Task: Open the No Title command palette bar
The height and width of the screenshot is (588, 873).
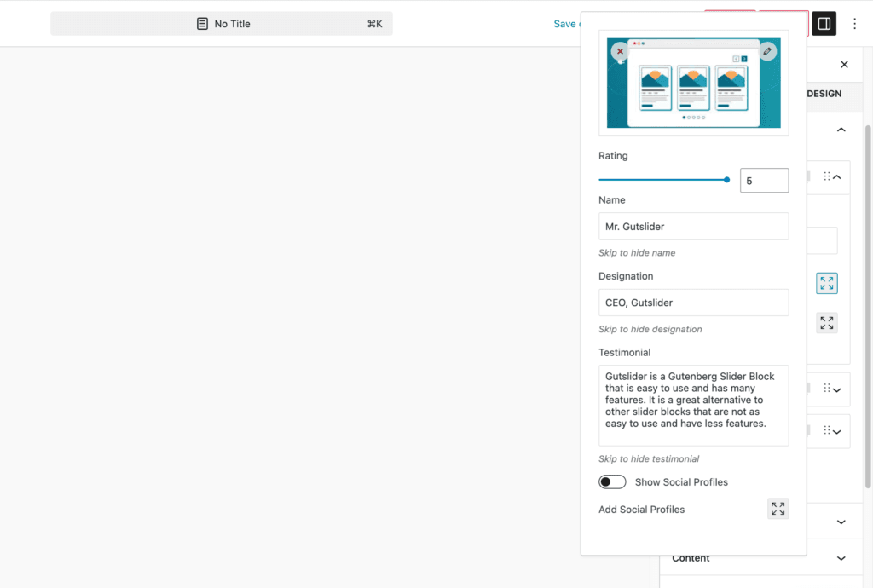Action: tap(222, 24)
